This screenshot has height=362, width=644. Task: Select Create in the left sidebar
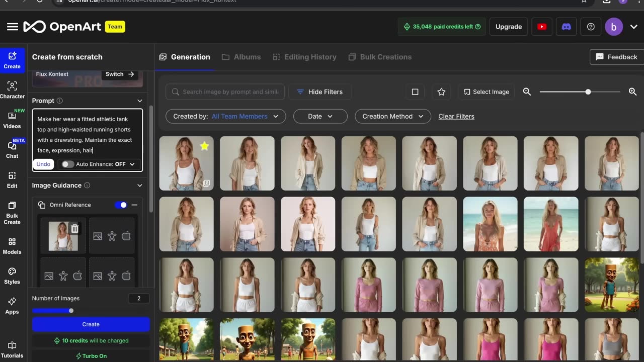(12, 60)
